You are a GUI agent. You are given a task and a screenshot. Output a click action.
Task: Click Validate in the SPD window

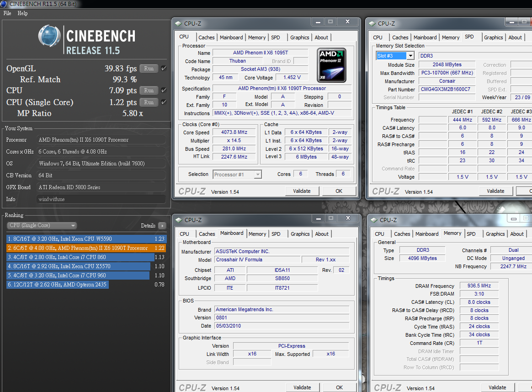pos(496,191)
